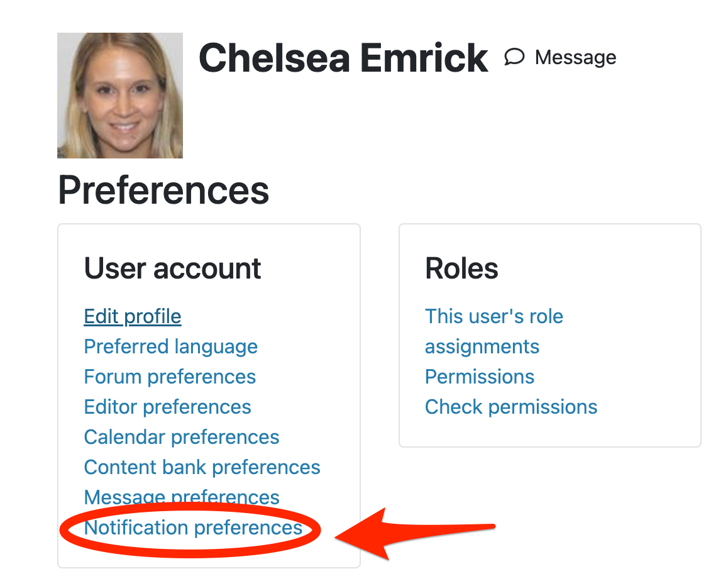Open the Edit profile link

[132, 316]
